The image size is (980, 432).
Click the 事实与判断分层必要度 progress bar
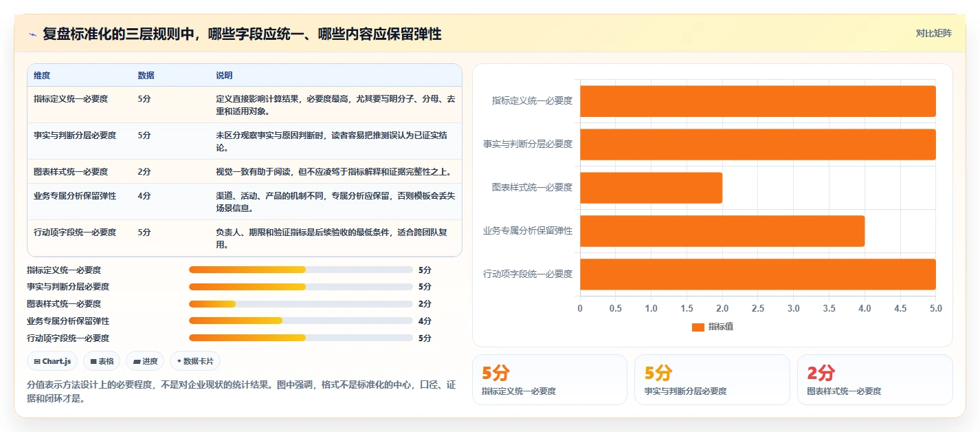click(x=301, y=287)
